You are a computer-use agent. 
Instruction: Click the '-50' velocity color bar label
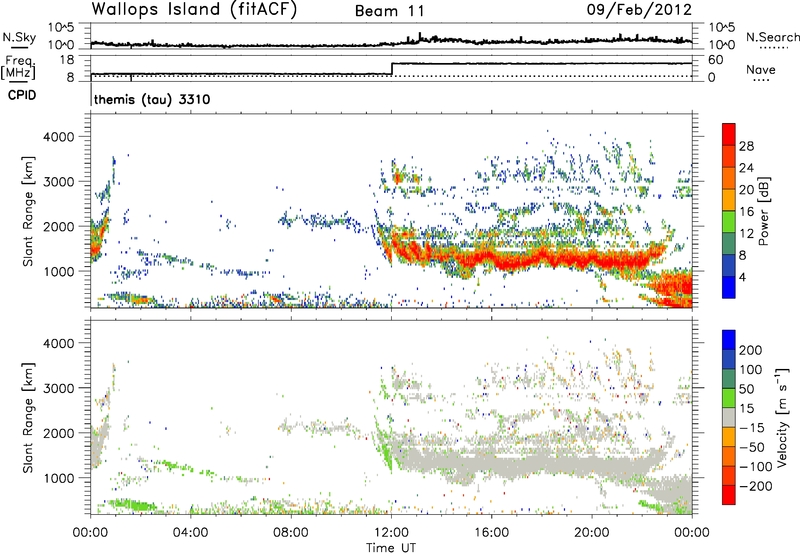(752, 447)
